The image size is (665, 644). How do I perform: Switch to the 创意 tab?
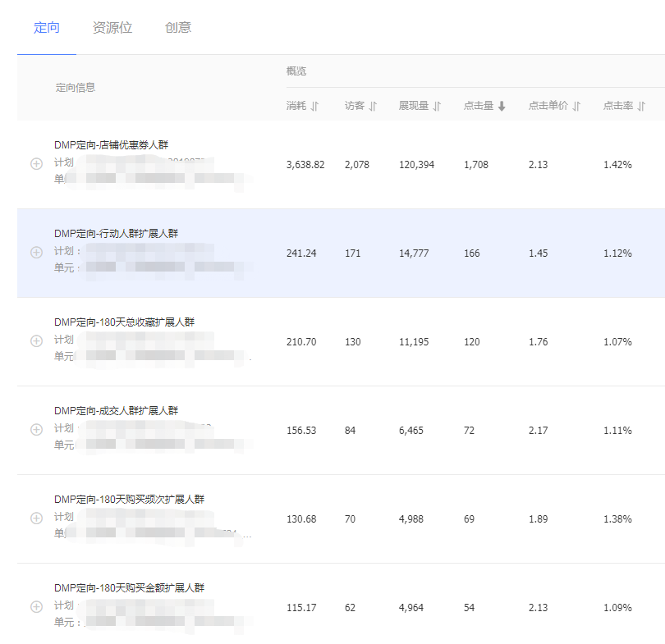pyautogui.click(x=178, y=27)
